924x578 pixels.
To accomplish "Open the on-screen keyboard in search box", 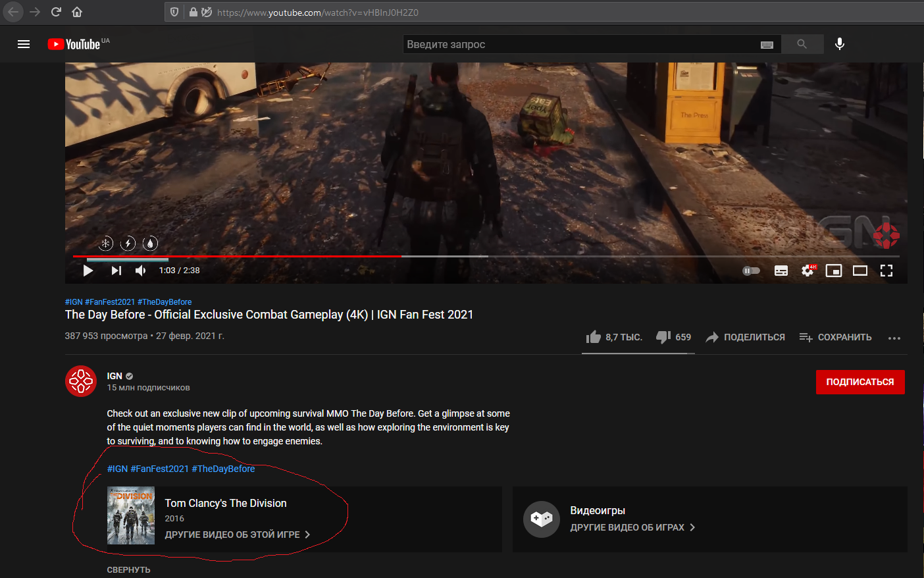I will (767, 45).
